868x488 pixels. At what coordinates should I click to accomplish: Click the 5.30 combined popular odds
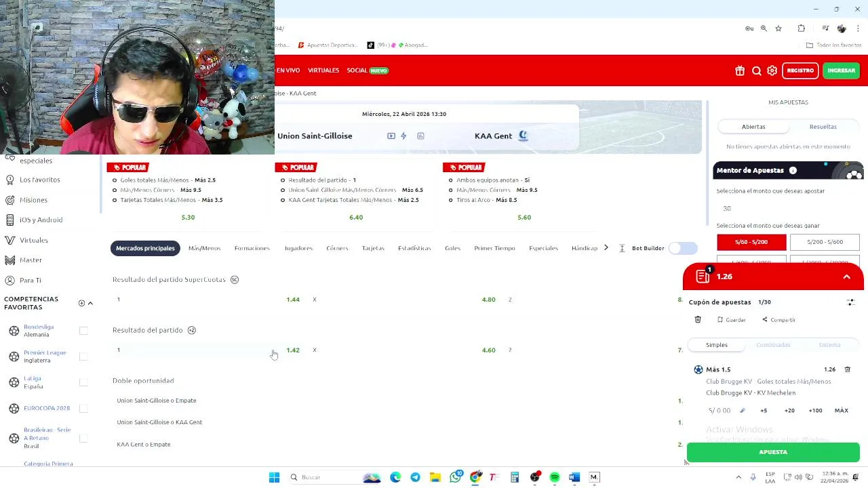(188, 218)
